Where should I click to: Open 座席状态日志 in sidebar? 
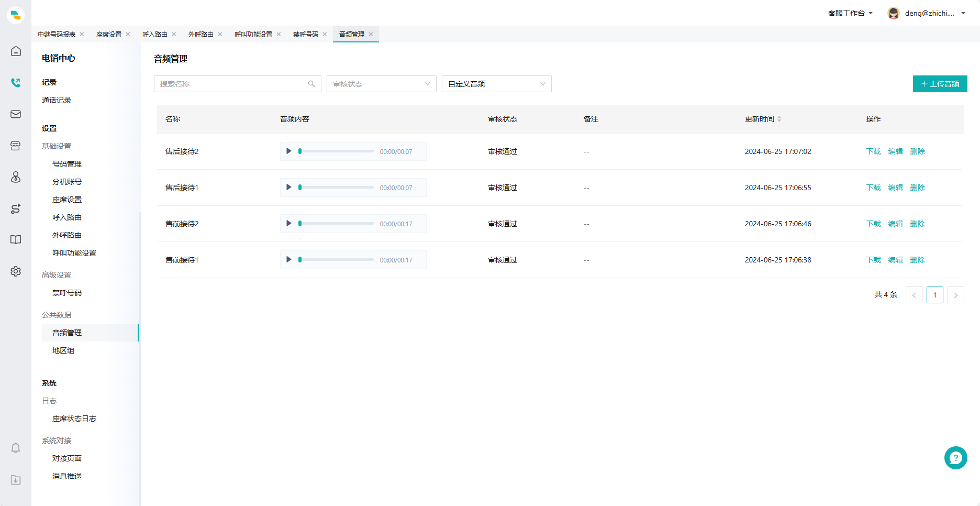74,419
